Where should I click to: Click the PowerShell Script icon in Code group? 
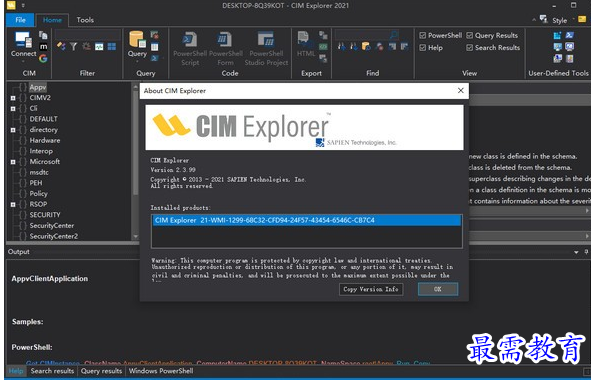pos(190,40)
